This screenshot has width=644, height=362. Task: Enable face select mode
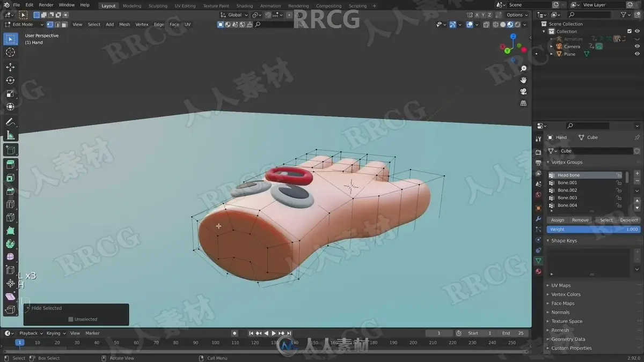pos(64,24)
